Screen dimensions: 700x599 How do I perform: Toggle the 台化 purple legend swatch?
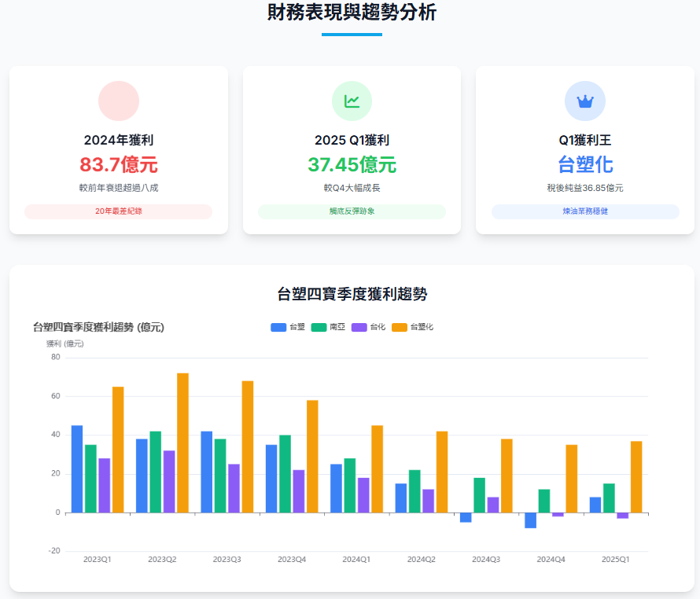click(x=359, y=327)
